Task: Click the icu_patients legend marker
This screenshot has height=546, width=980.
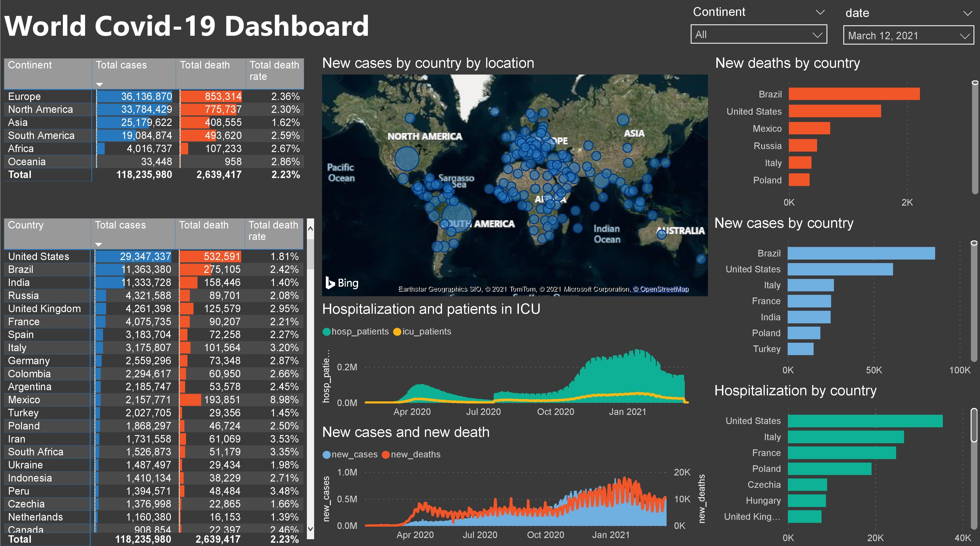Action: point(397,332)
